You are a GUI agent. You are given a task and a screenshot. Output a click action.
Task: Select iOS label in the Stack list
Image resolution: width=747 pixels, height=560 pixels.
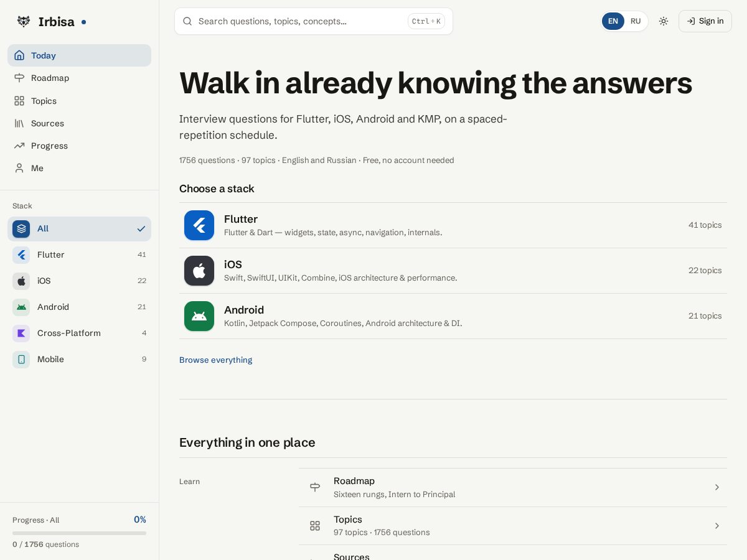click(x=44, y=281)
